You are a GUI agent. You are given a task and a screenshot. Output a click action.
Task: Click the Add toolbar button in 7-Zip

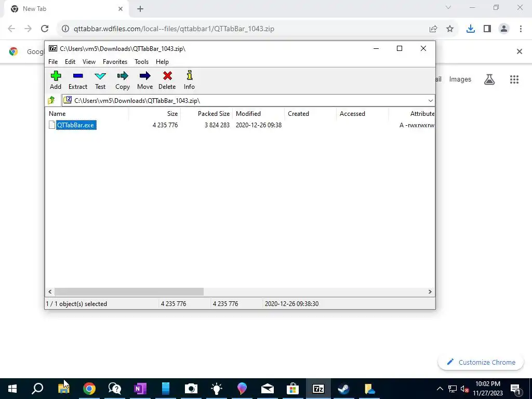(x=56, y=81)
